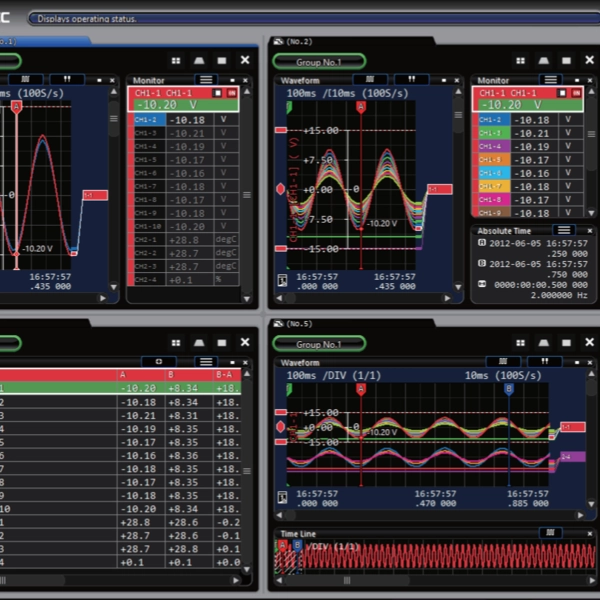The height and width of the screenshot is (600, 600).
Task: Toggle the square checkbox beside CH1-1 in No.2 Monitor
Action: [x=565, y=93]
